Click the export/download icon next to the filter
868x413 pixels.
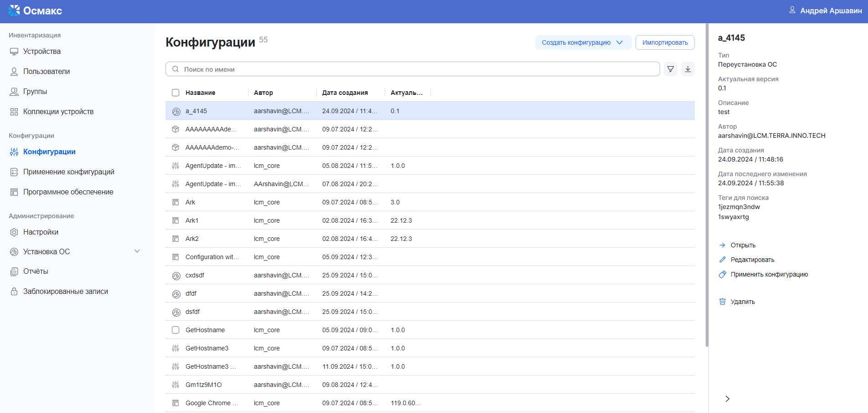(x=688, y=69)
